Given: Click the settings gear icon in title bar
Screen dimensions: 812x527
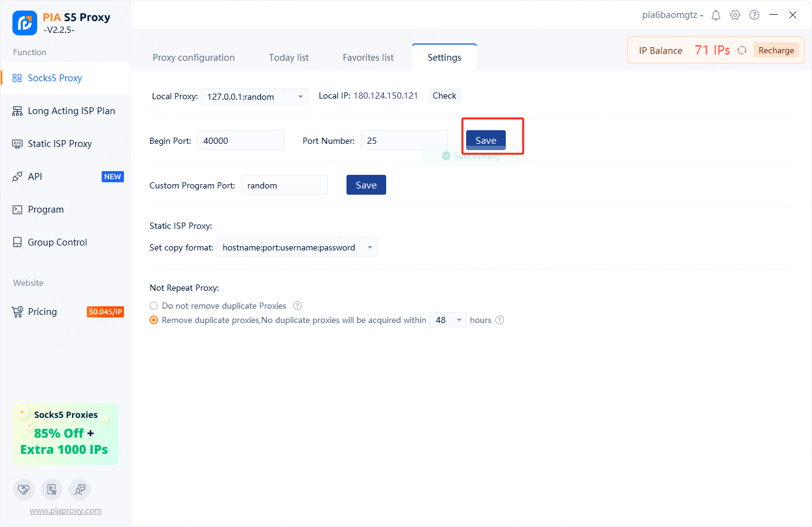Looking at the screenshot, I should 735,15.
